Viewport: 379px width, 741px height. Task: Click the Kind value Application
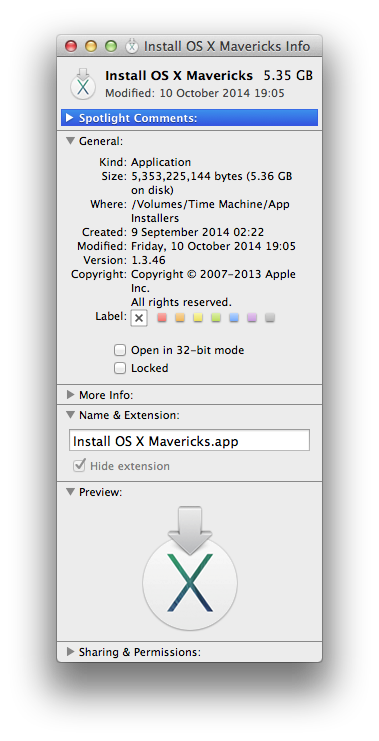161,162
